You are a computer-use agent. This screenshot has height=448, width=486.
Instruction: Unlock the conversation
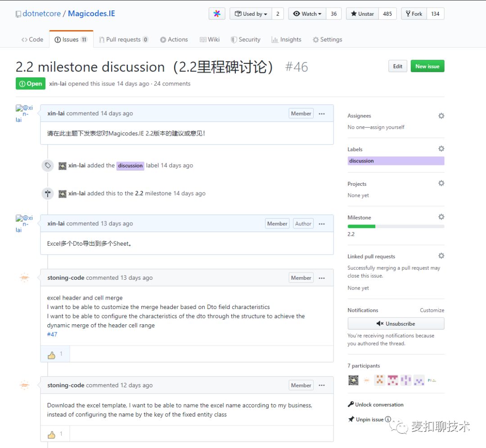pyautogui.click(x=376, y=405)
